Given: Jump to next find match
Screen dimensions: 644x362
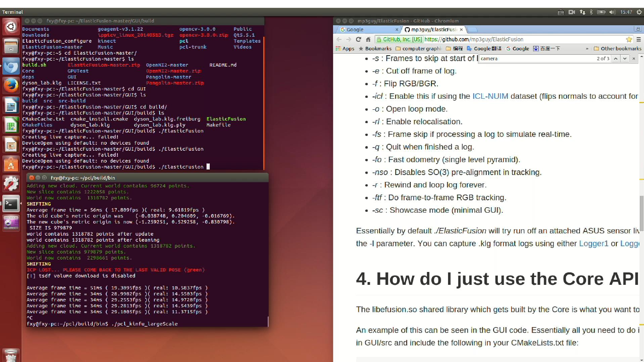Looking at the screenshot, I should pyautogui.click(x=625, y=58).
